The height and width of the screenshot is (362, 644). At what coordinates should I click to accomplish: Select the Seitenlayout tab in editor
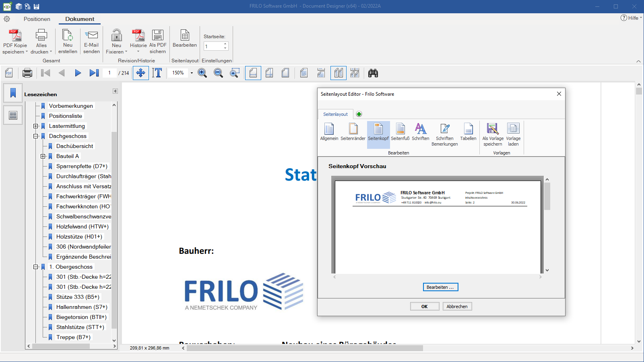335,114
